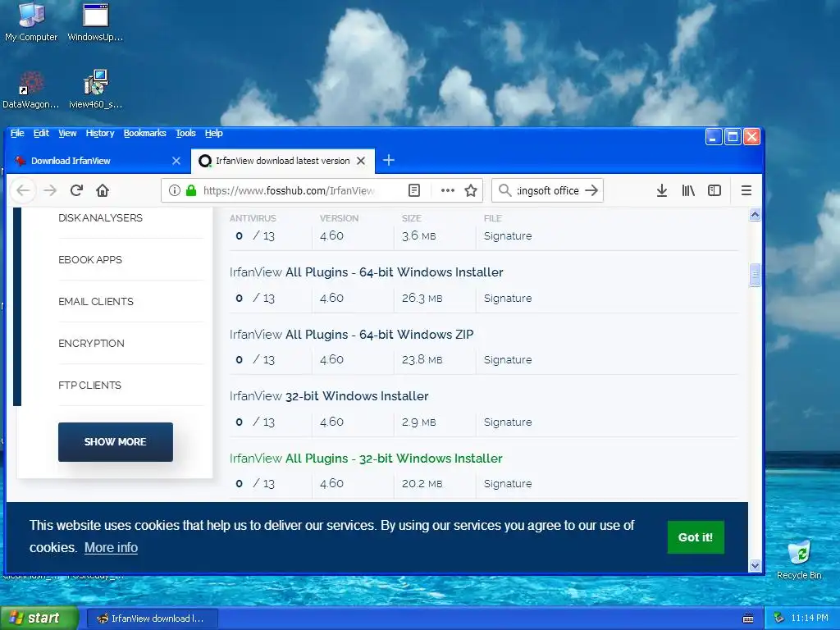Open Signature for the 3.6 MB file

pos(507,235)
